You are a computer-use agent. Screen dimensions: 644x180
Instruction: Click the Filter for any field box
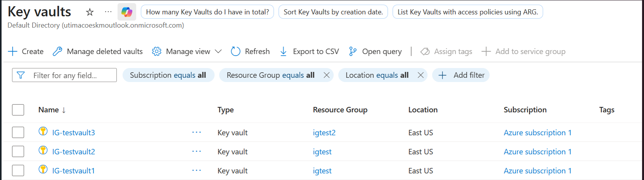pos(64,75)
